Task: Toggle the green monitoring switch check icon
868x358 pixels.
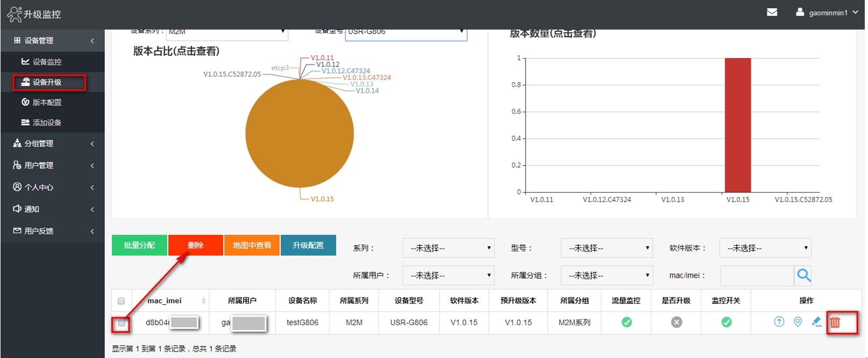Action: pos(726,323)
